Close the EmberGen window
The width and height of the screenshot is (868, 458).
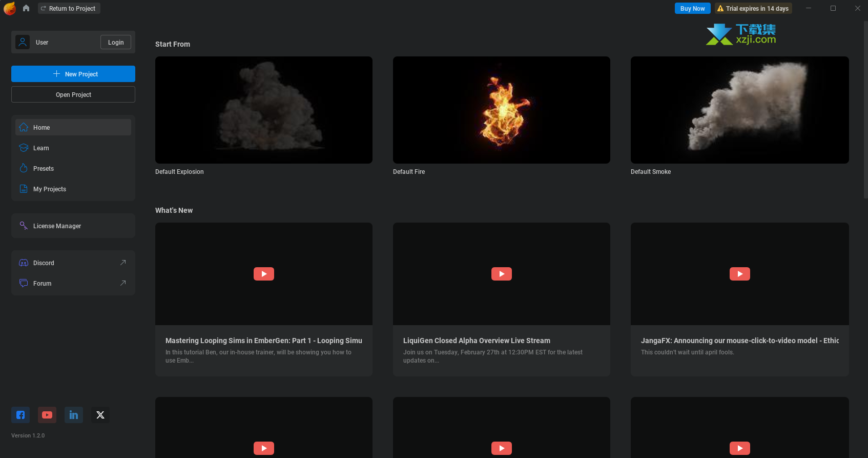(x=857, y=8)
